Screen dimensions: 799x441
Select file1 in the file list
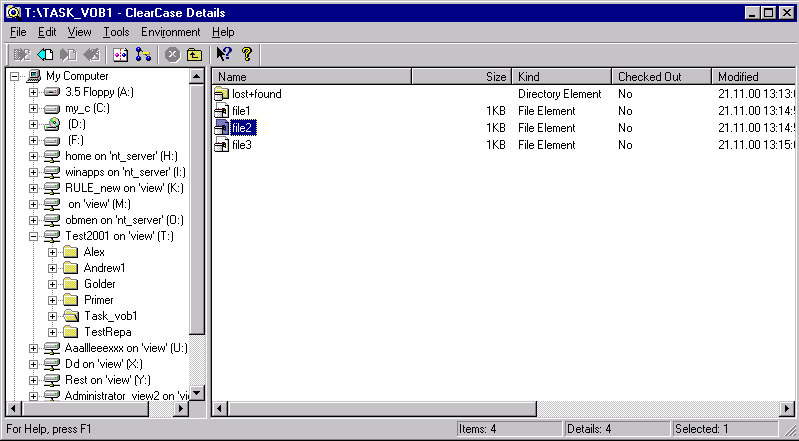tap(241, 111)
